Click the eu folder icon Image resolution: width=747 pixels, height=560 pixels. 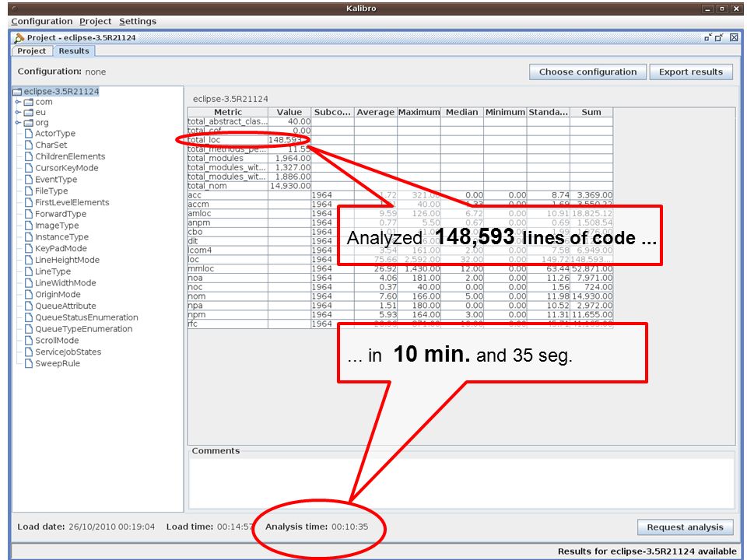29,112
